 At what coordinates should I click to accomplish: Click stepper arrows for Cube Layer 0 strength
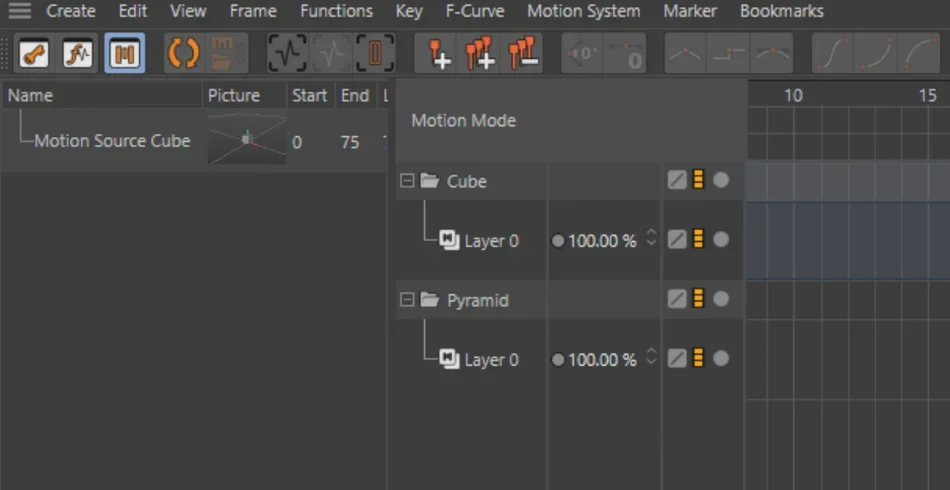click(x=651, y=237)
